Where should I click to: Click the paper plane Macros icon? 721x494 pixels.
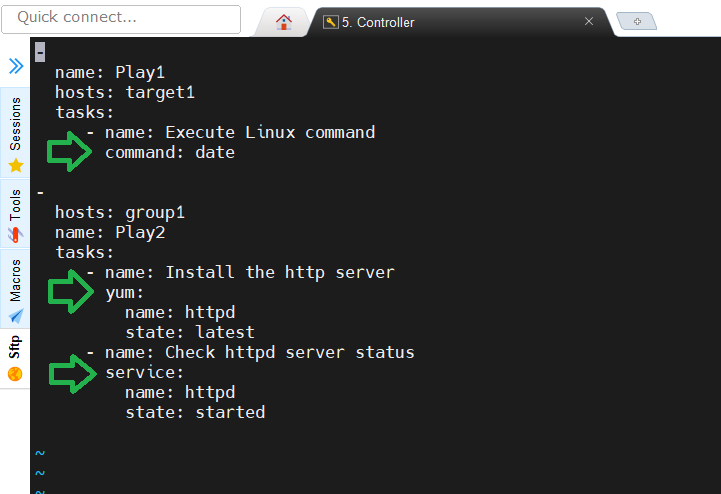16,316
